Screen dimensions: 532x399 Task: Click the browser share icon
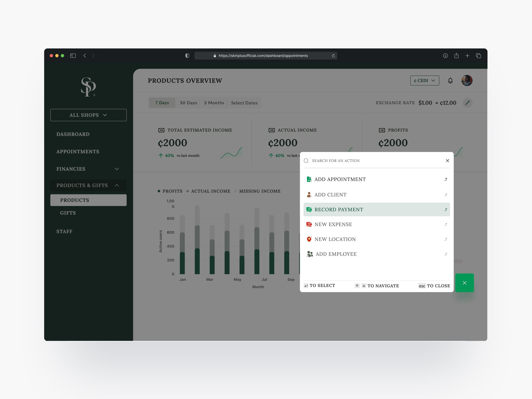pos(456,56)
